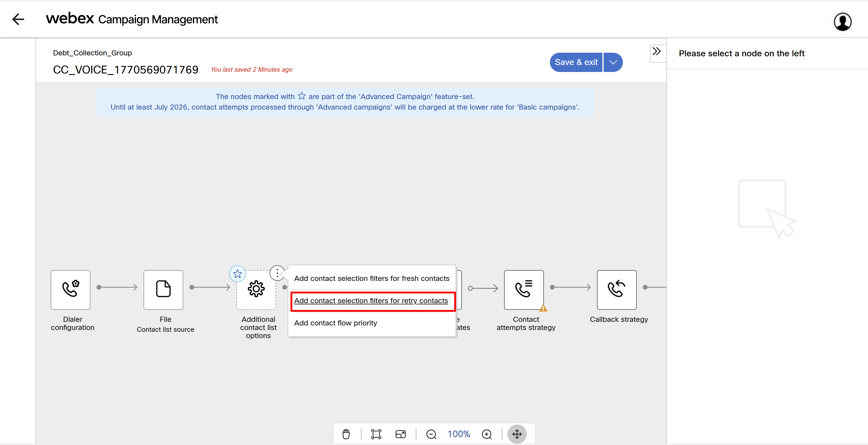This screenshot has width=868, height=445.
Task: Select the File contact list source node
Action: point(163,289)
